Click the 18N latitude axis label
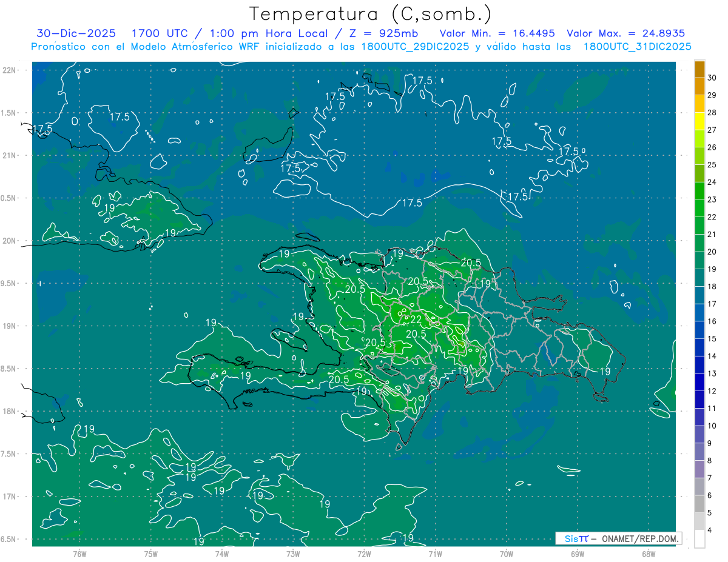The image size is (728, 562). (x=9, y=411)
